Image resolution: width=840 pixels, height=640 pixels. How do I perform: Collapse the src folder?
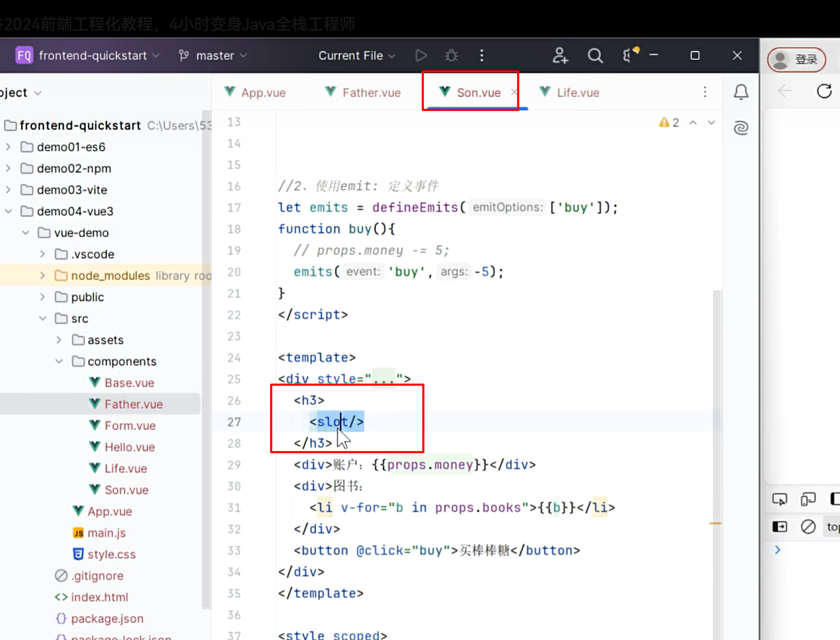point(42,318)
